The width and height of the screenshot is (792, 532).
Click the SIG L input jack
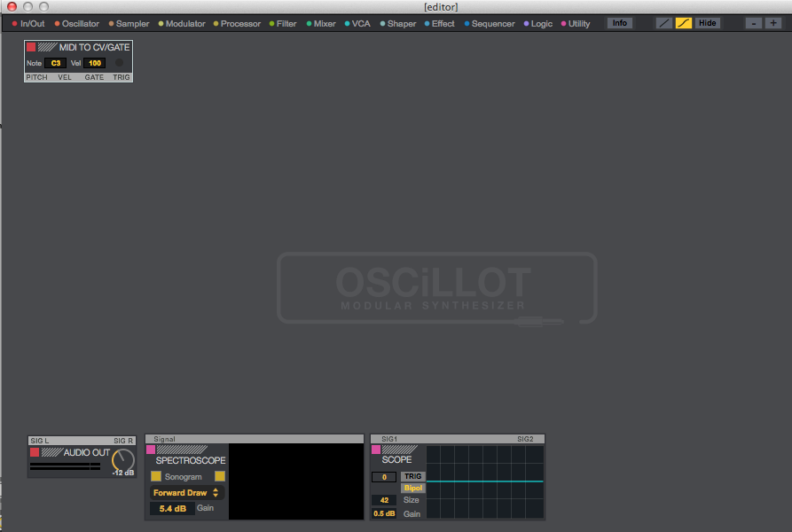(39, 441)
